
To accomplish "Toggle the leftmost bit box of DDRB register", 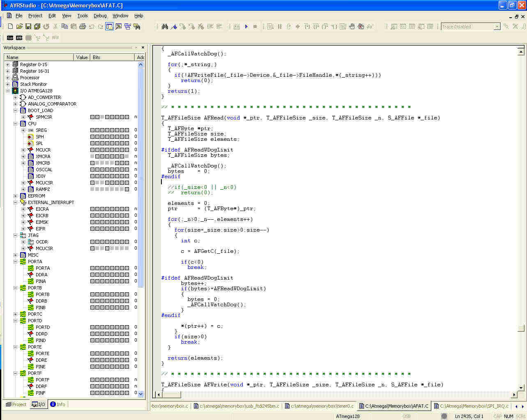I will pyautogui.click(x=92, y=301).
